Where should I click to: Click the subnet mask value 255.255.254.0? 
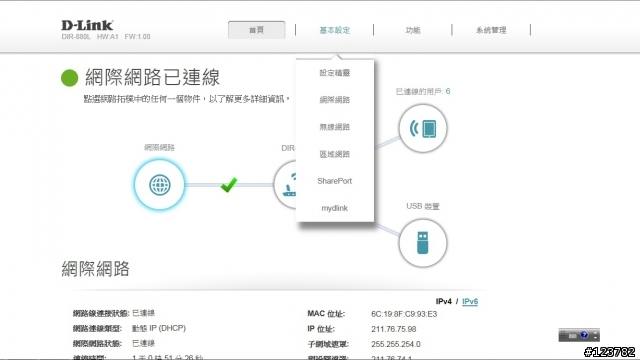396,344
